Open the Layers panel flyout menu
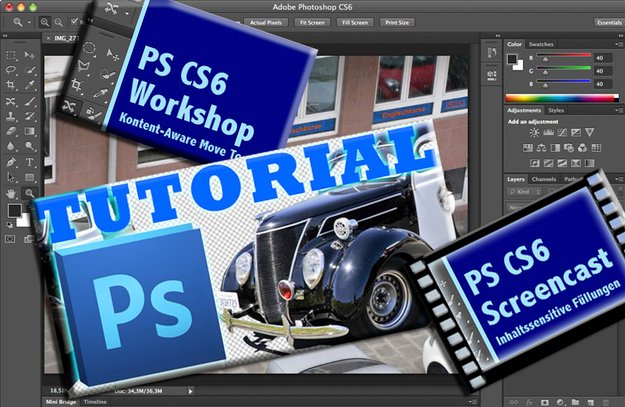The image size is (625, 407). [619, 179]
